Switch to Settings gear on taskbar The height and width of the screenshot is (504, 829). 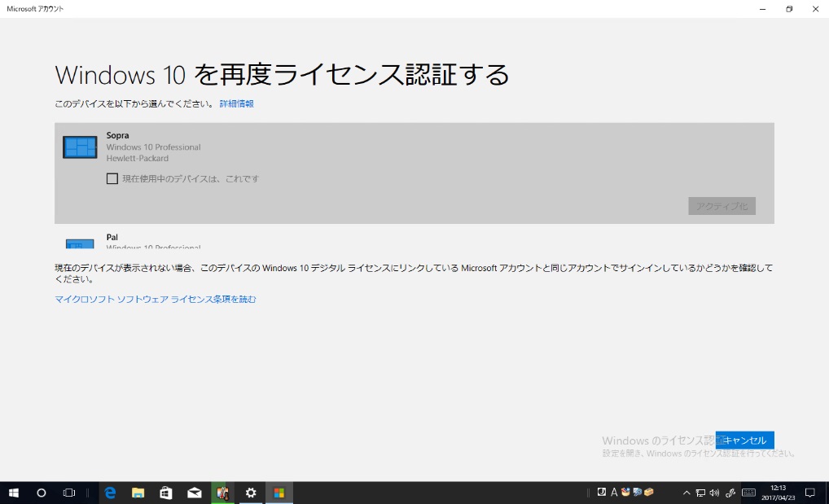coord(251,493)
